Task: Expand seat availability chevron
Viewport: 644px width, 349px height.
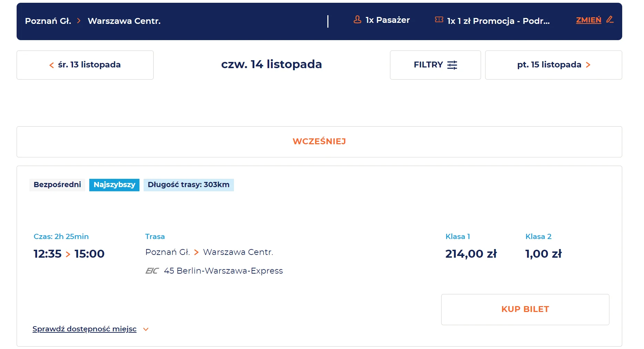Action: [x=146, y=329]
